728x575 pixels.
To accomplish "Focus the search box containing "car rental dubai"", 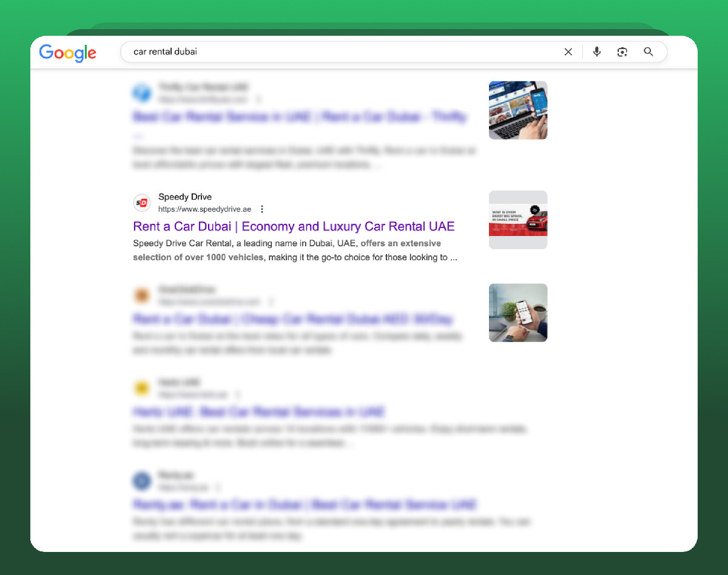I will pyautogui.click(x=340, y=52).
